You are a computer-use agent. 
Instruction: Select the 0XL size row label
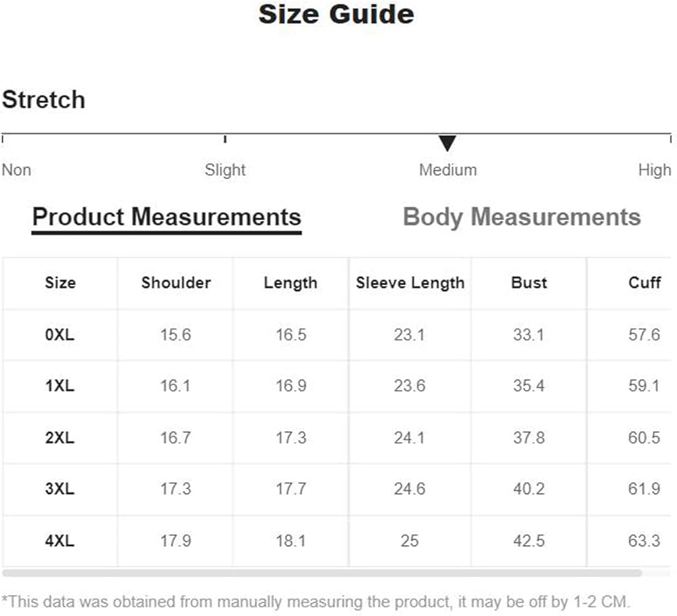(x=60, y=334)
